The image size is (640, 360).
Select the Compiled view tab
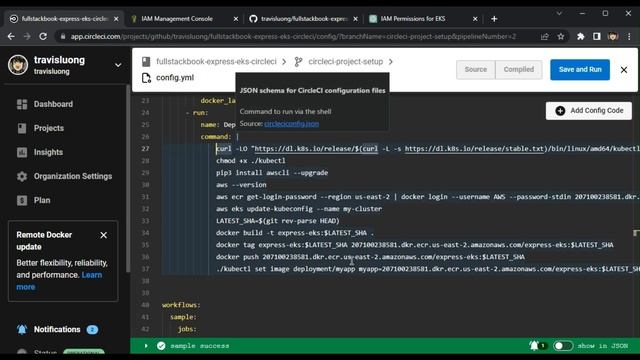pos(518,69)
